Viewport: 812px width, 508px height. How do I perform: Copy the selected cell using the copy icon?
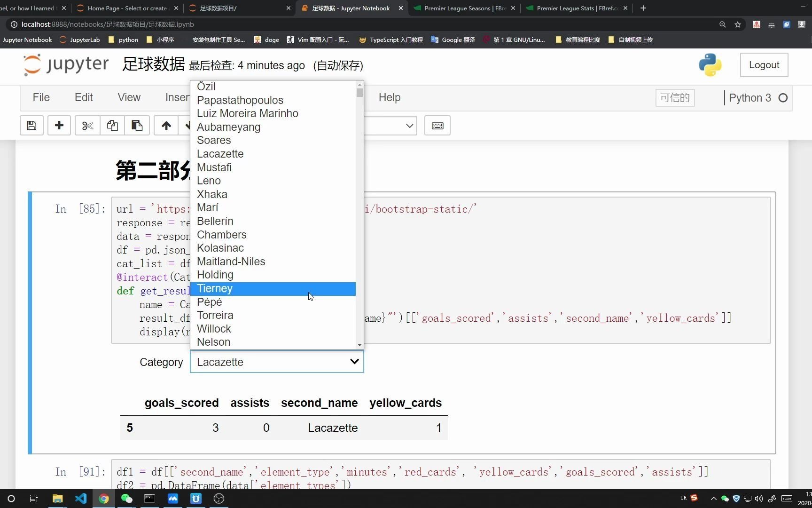tap(112, 125)
